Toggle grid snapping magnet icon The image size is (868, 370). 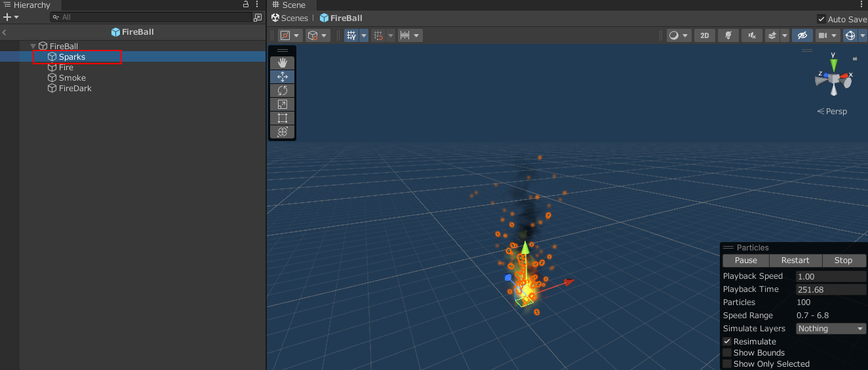[x=378, y=35]
